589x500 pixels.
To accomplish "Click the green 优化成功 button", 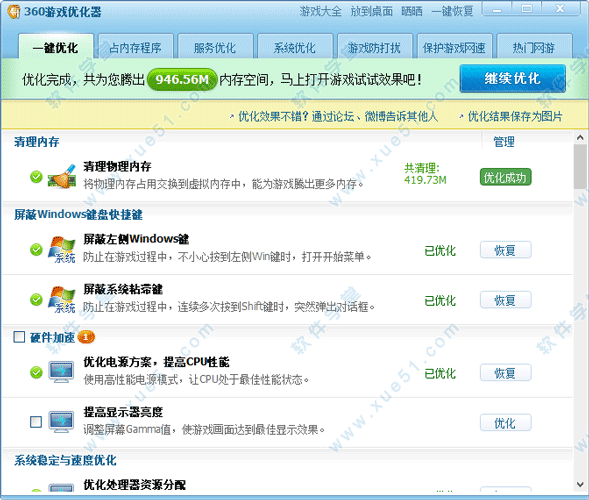I will pos(505,177).
